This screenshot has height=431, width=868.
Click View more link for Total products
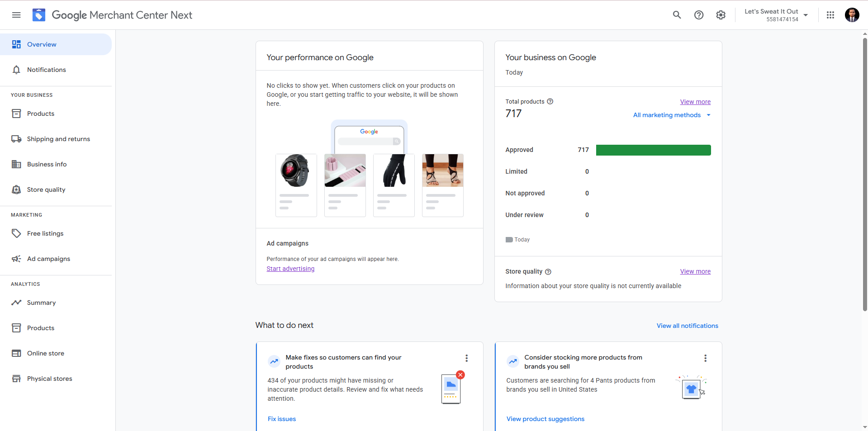point(695,102)
